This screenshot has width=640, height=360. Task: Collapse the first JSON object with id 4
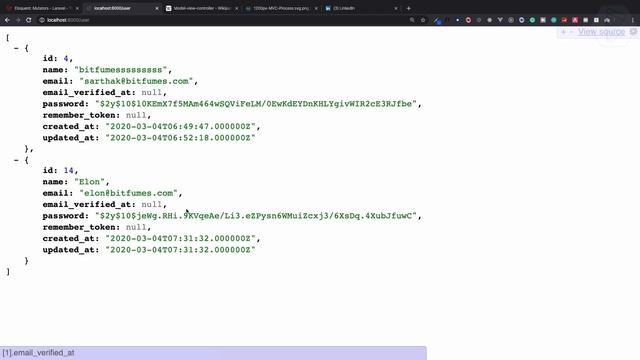(x=16, y=48)
